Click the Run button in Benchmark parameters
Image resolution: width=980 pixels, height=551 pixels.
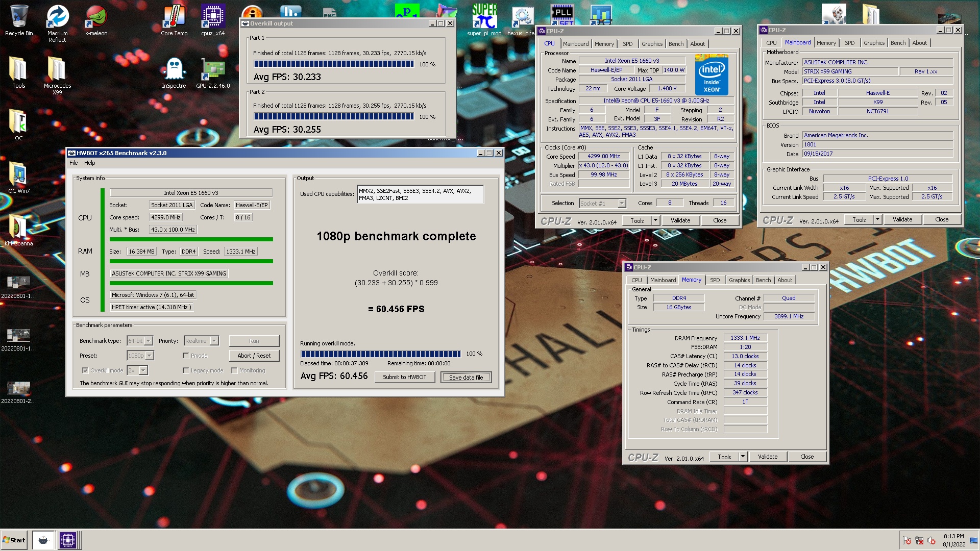point(254,341)
